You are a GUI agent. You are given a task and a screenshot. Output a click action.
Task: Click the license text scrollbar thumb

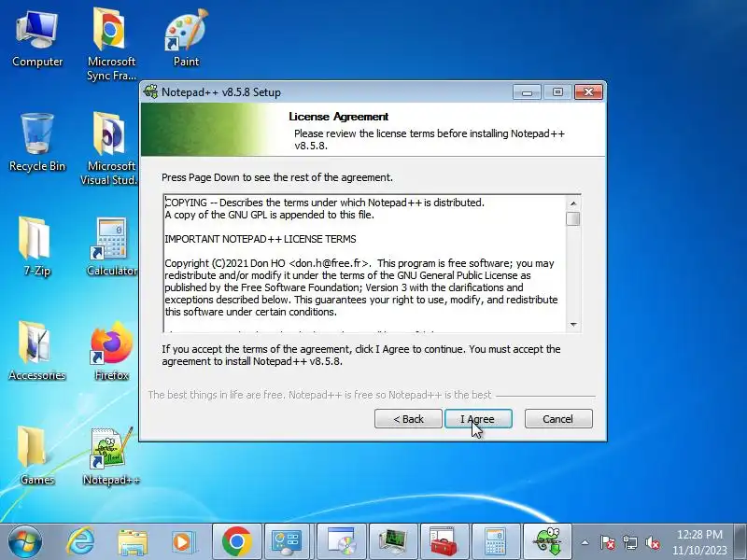pyautogui.click(x=573, y=218)
